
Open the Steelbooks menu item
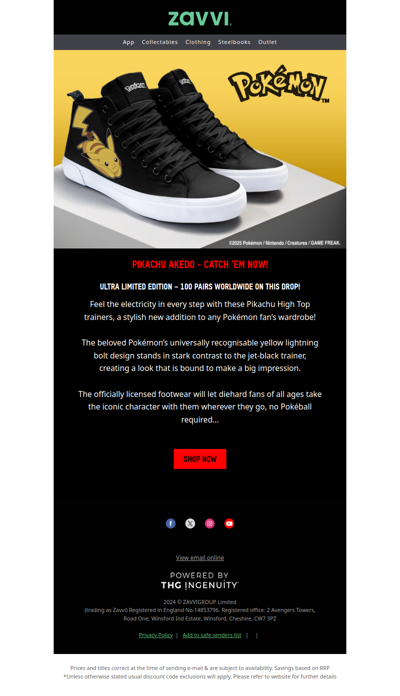[234, 42]
